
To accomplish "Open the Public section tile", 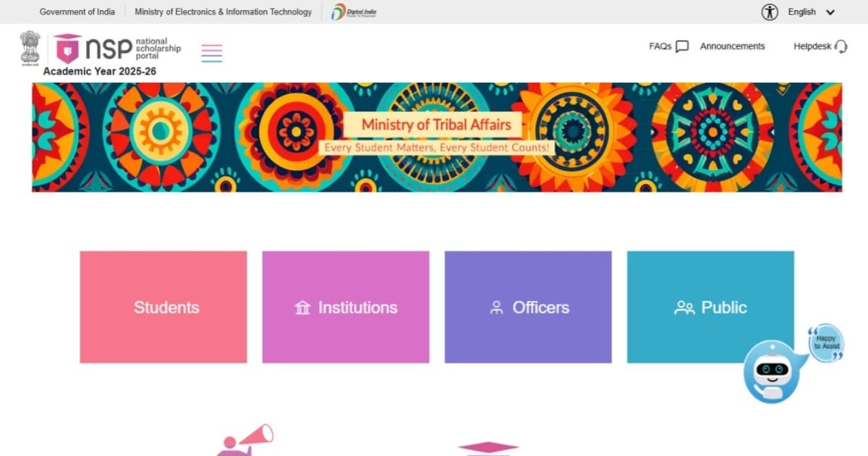I will pyautogui.click(x=710, y=307).
